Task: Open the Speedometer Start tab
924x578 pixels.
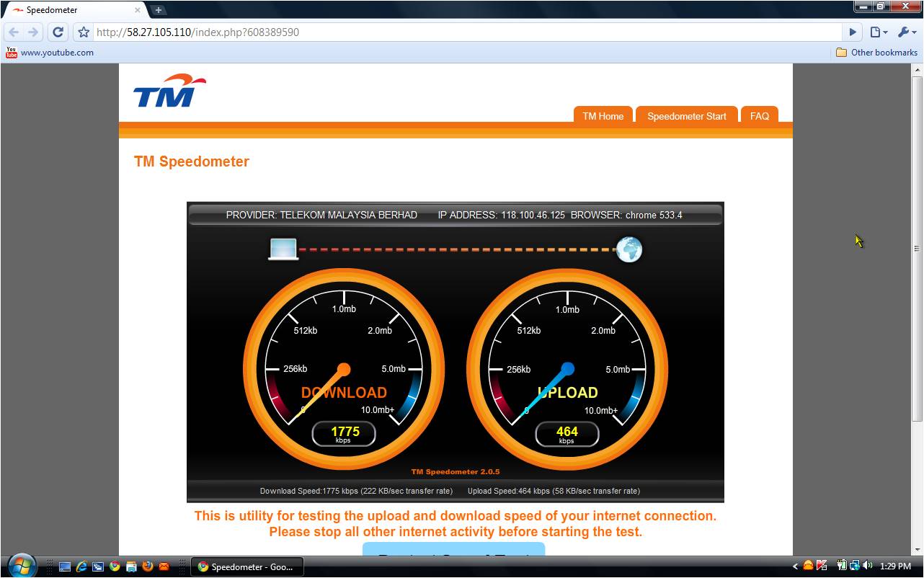Action: pos(686,115)
